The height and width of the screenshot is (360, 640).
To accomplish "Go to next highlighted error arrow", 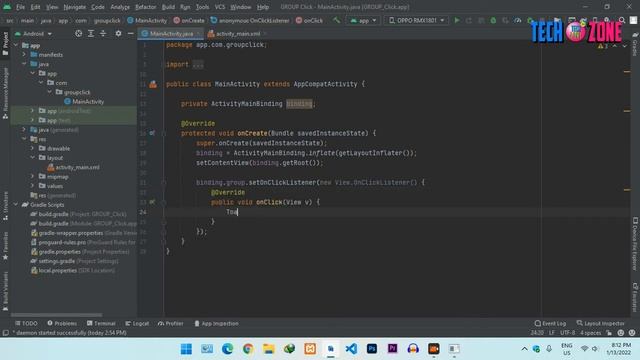I will coord(624,46).
